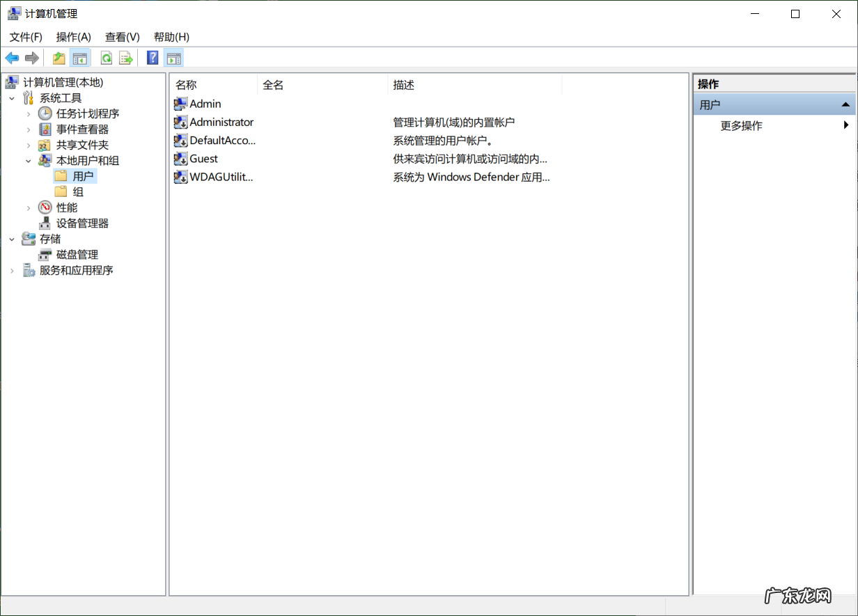Click the Up One Level folder icon
The height and width of the screenshot is (616, 858).
(x=59, y=58)
